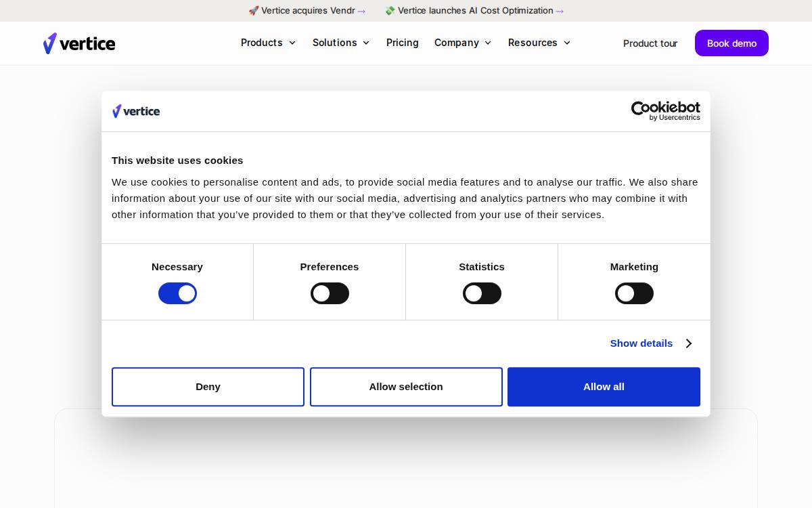Click the Vertice logo inside cookie dialog
Viewport: 812px width, 508px height.
(136, 111)
